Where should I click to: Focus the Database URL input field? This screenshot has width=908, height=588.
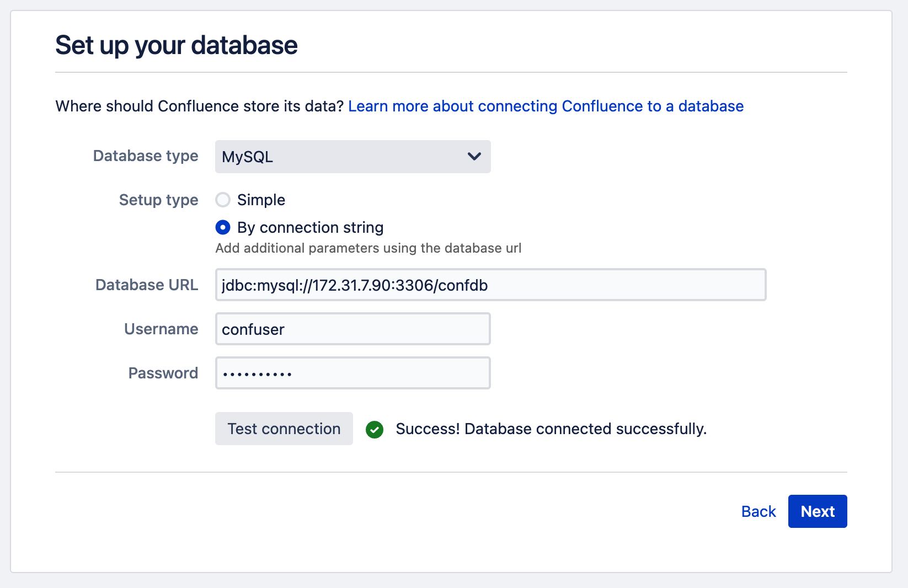tap(490, 285)
